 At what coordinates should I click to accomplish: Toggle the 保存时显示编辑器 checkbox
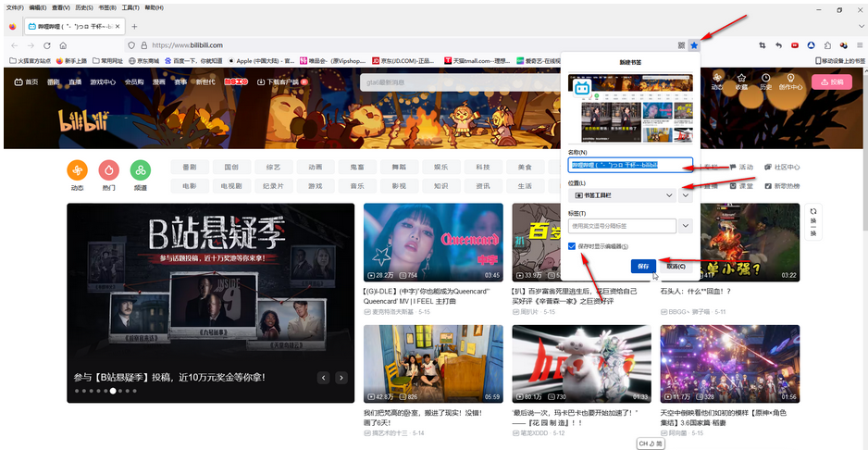click(x=573, y=246)
